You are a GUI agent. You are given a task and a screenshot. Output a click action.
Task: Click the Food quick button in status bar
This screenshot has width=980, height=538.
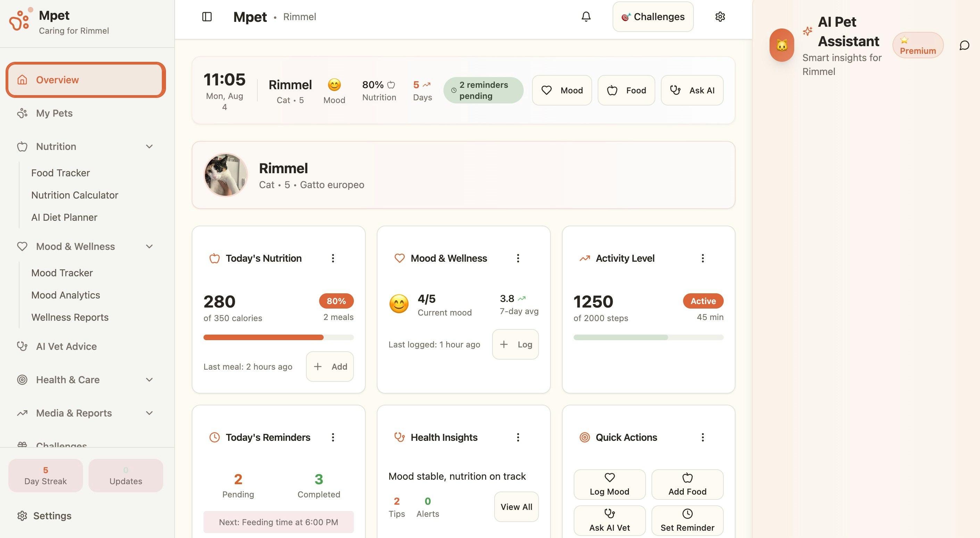tap(626, 90)
